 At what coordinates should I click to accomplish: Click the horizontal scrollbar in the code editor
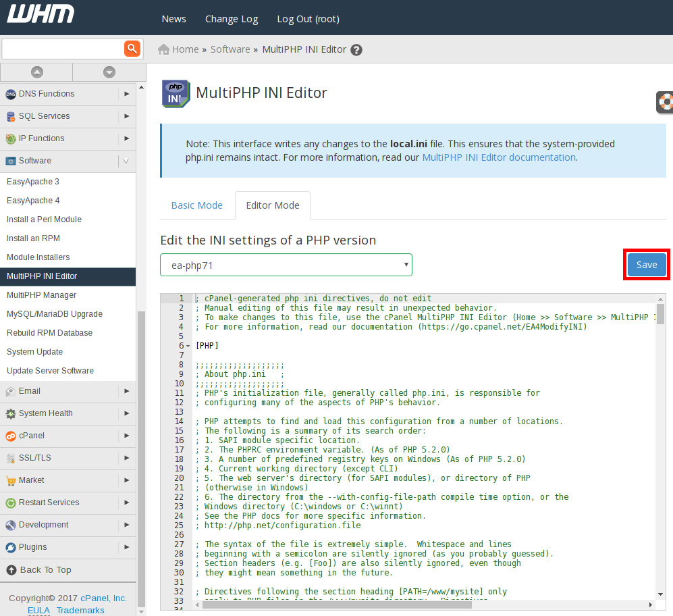(405, 605)
